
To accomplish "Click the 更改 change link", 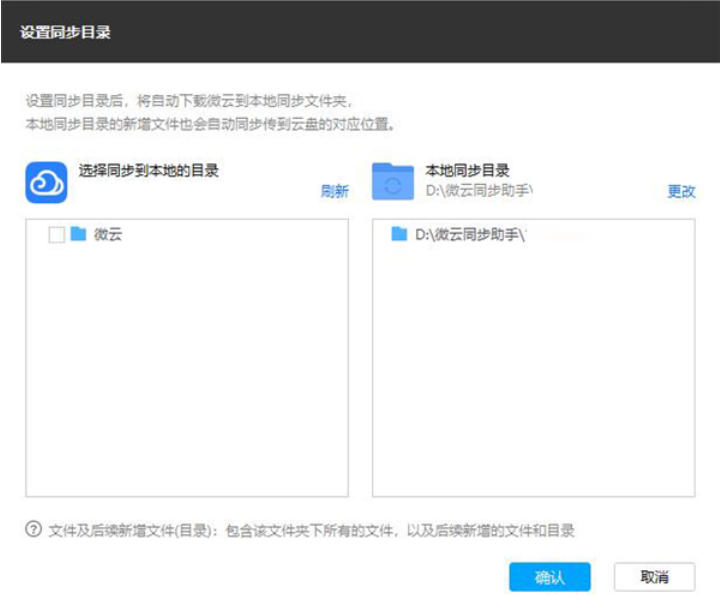I will tap(681, 191).
